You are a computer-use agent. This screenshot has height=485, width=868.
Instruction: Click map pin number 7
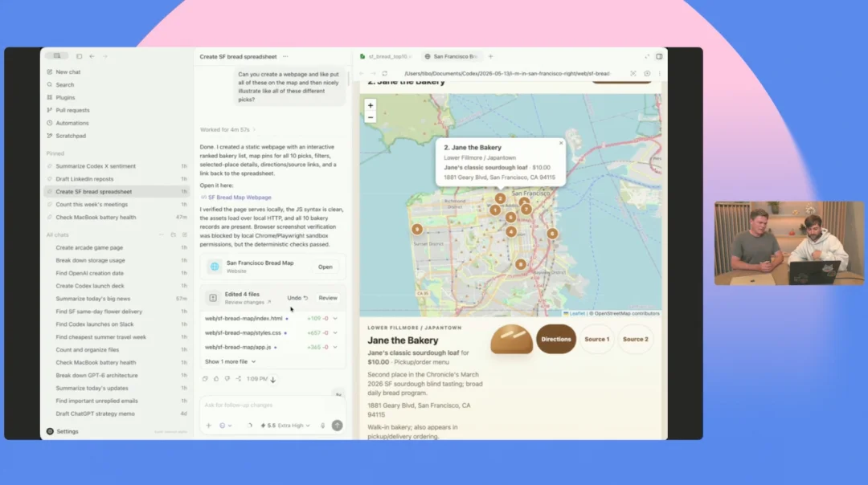point(526,209)
